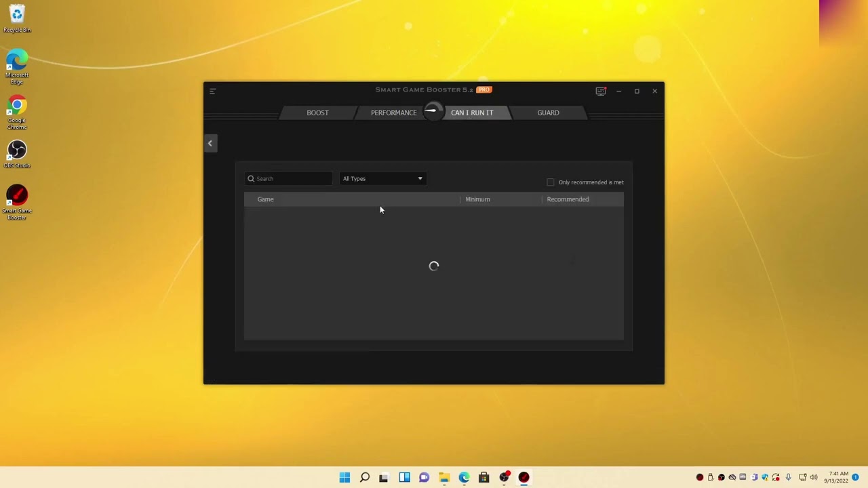Select Microsoft Edge desktop shortcut
Image resolution: width=868 pixels, height=488 pixels.
tap(17, 67)
